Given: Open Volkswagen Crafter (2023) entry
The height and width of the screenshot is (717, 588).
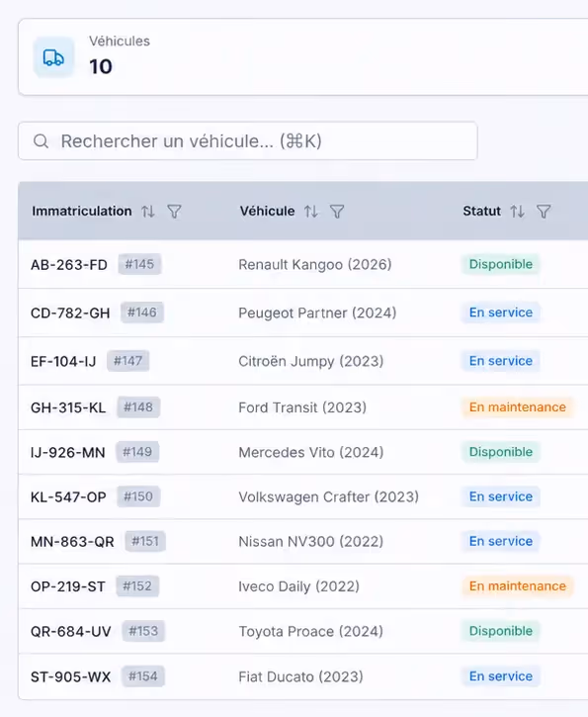Looking at the screenshot, I should [329, 497].
